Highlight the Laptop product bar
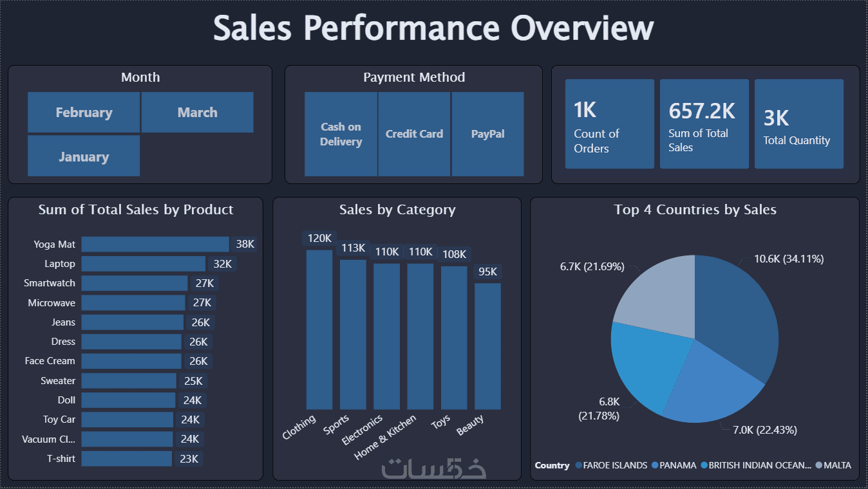 coord(144,264)
